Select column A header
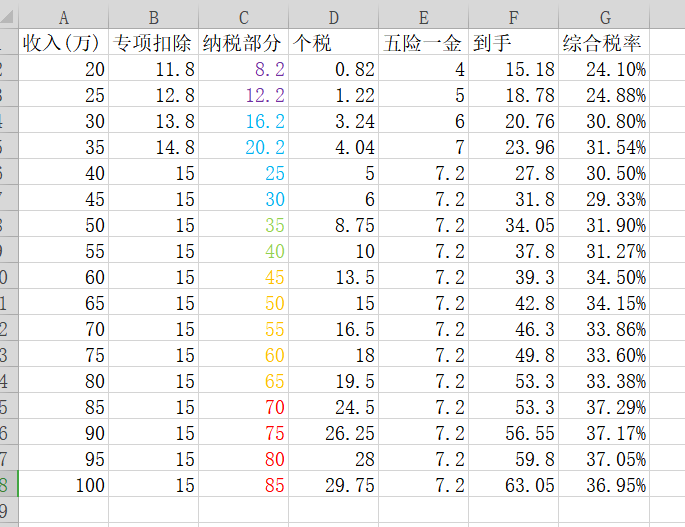Image resolution: width=685 pixels, height=527 pixels. [64, 18]
